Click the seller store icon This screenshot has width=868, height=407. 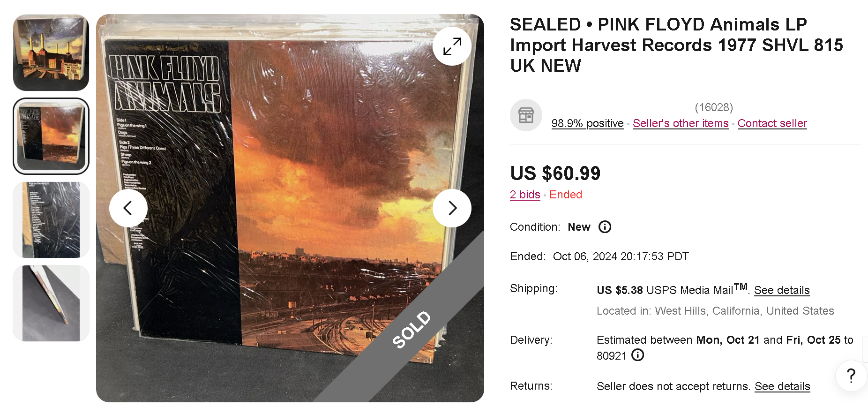(526, 115)
